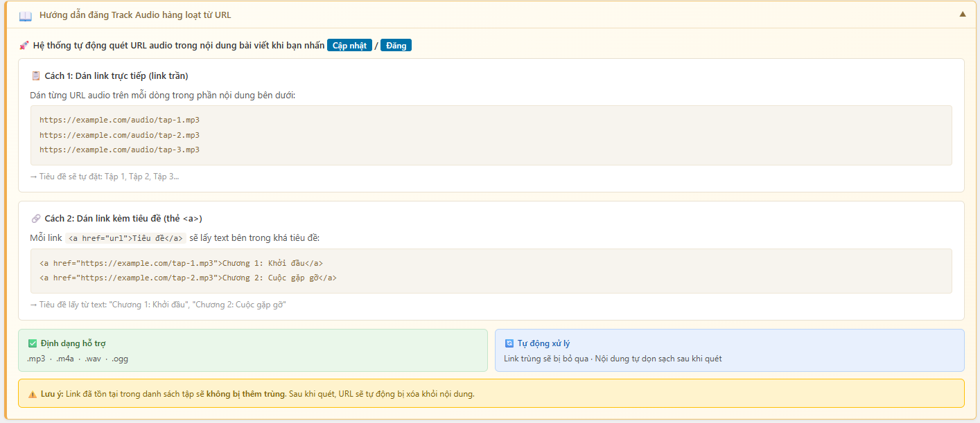Click the blue refresh icon by Tự động xử lý
Image resolution: width=980 pixels, height=423 pixels.
tap(509, 343)
